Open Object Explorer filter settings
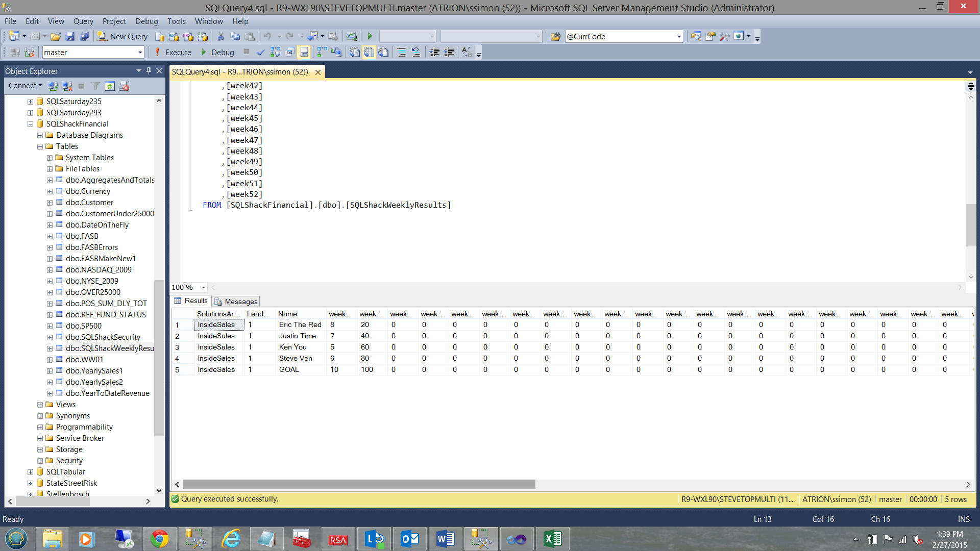Screen dimensions: 980x551 pos(95,86)
